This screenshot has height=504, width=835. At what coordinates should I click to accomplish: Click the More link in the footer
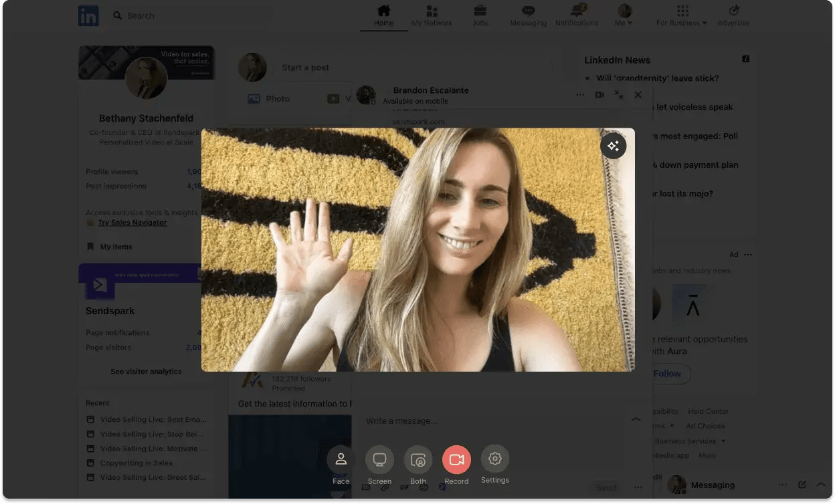707,456
